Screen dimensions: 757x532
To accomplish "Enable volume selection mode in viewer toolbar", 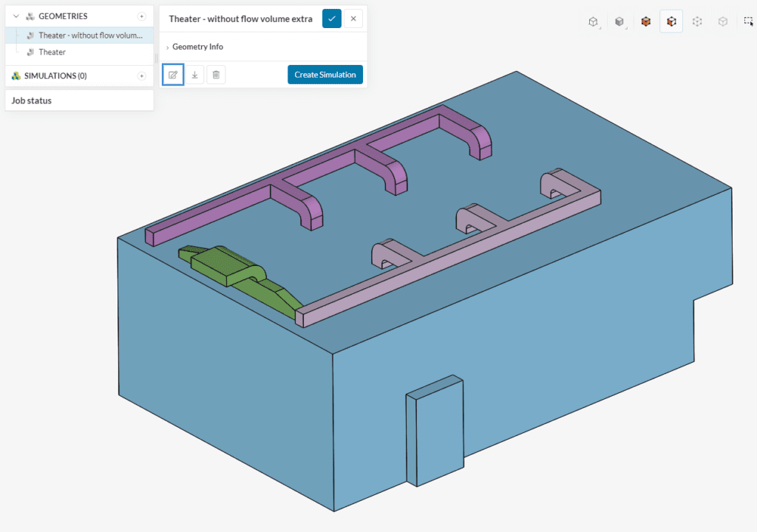I will click(x=646, y=22).
